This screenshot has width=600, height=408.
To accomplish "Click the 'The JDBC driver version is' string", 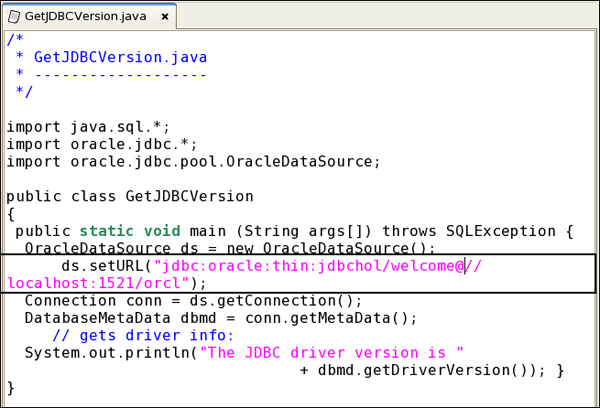I will tap(328, 353).
